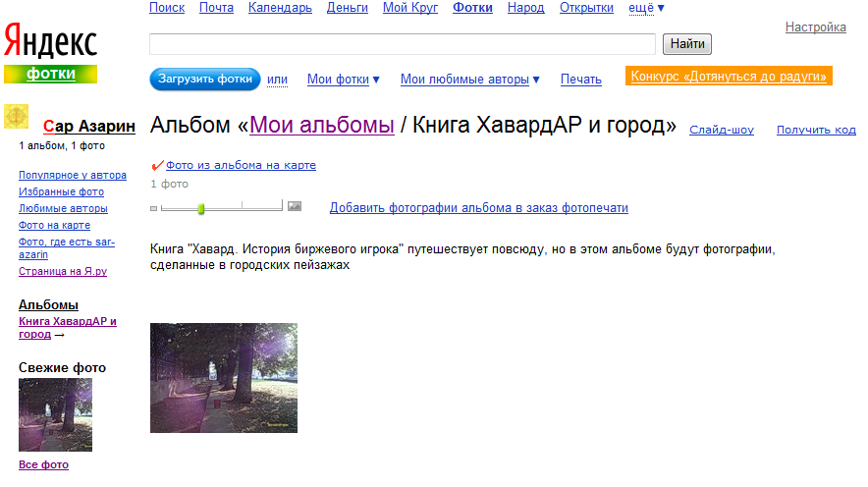Screen dimensions: 868x487
Task: Adjust the green thumbnail size slider handle
Action: click(x=201, y=208)
